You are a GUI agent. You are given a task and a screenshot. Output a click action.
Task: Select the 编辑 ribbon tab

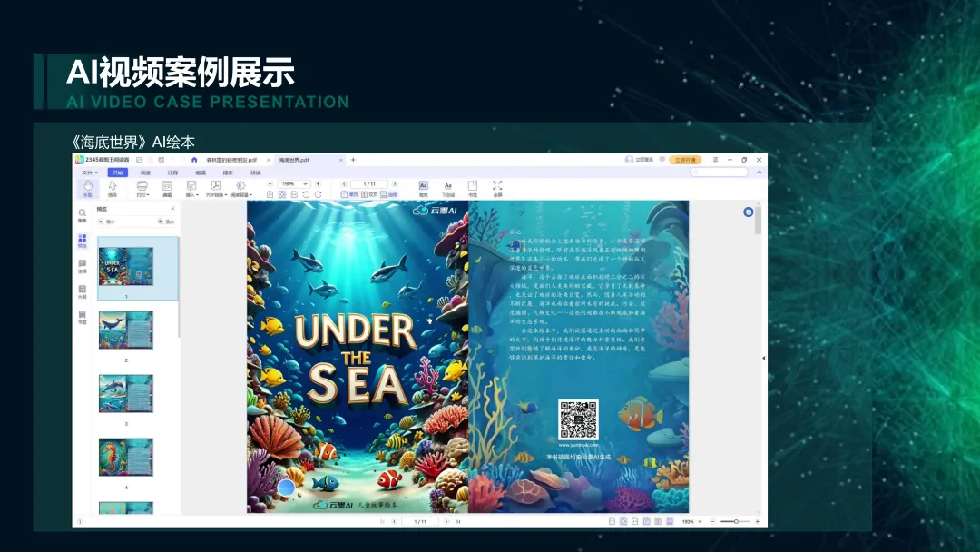coord(200,172)
